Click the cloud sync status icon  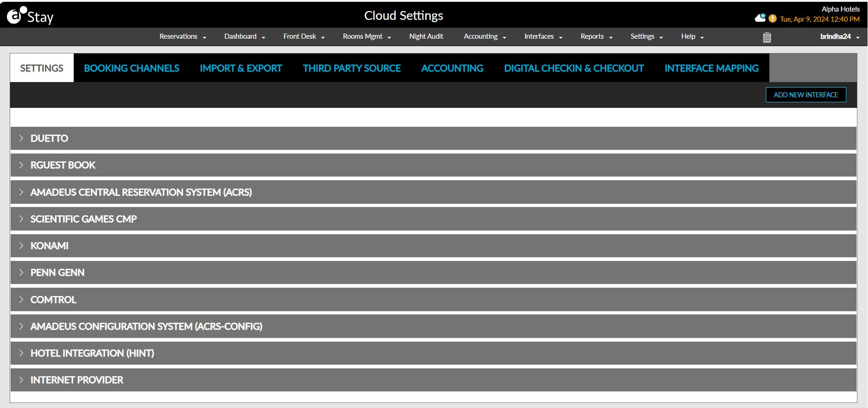(x=760, y=18)
